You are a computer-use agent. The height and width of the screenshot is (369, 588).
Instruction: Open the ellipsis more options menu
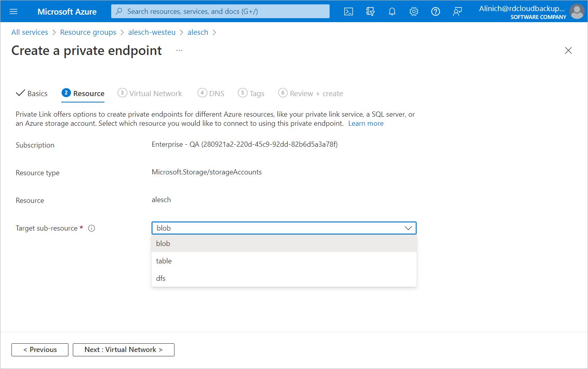coord(179,51)
